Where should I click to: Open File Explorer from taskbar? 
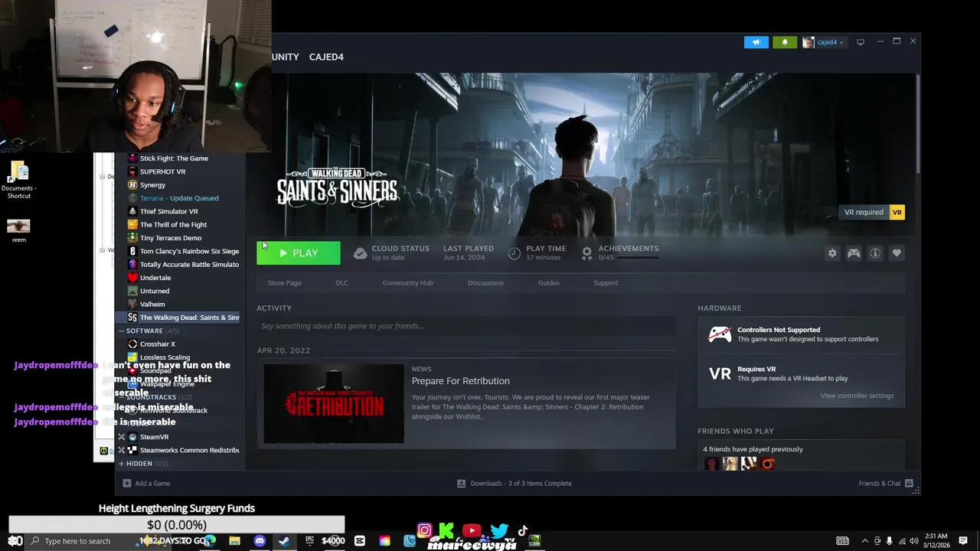click(x=234, y=541)
